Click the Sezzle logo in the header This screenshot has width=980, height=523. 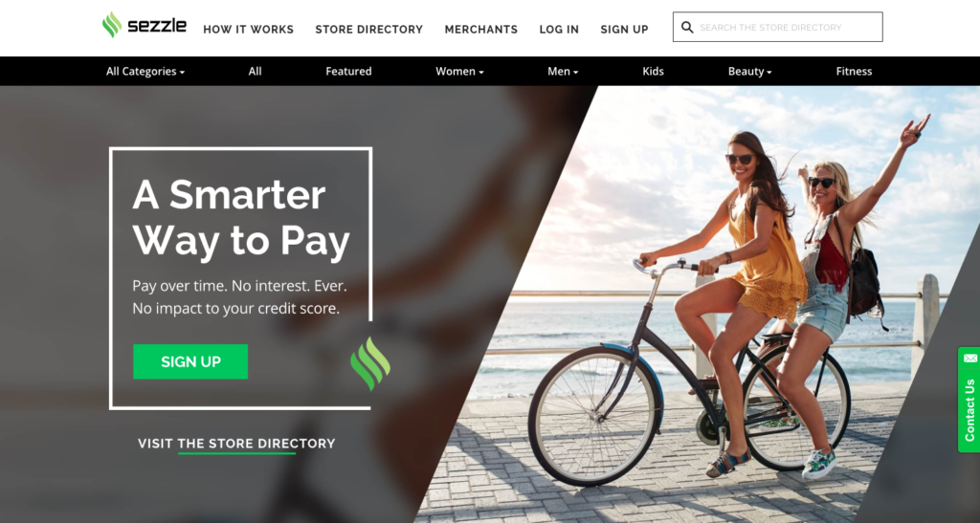tap(145, 25)
